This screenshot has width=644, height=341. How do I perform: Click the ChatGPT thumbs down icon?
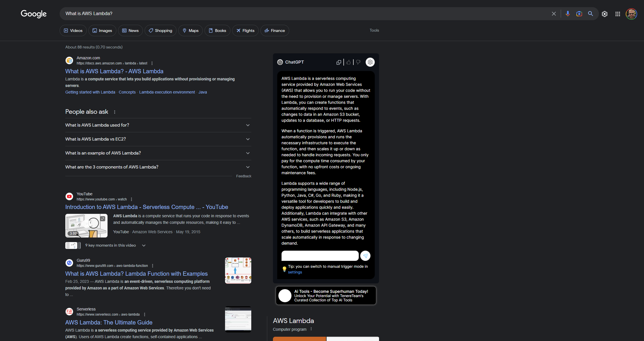(358, 62)
